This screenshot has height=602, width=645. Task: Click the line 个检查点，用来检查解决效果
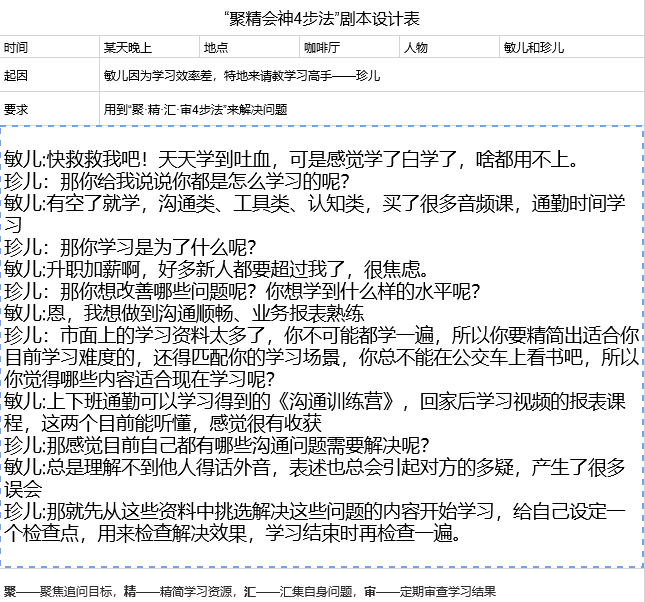tap(233, 533)
